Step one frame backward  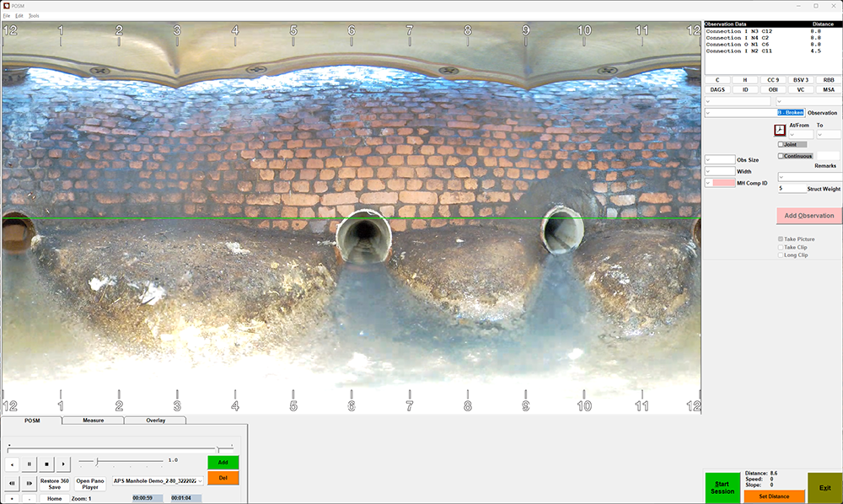[x=12, y=483]
